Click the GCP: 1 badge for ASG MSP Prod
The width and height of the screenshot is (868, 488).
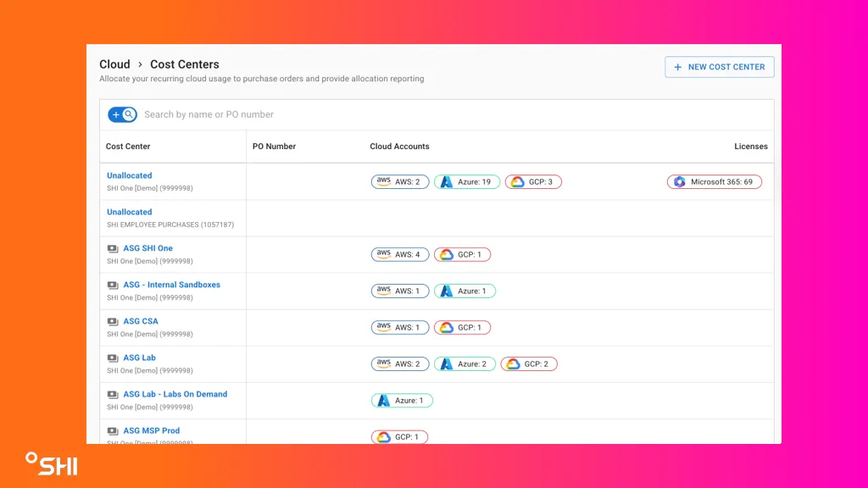pyautogui.click(x=399, y=437)
